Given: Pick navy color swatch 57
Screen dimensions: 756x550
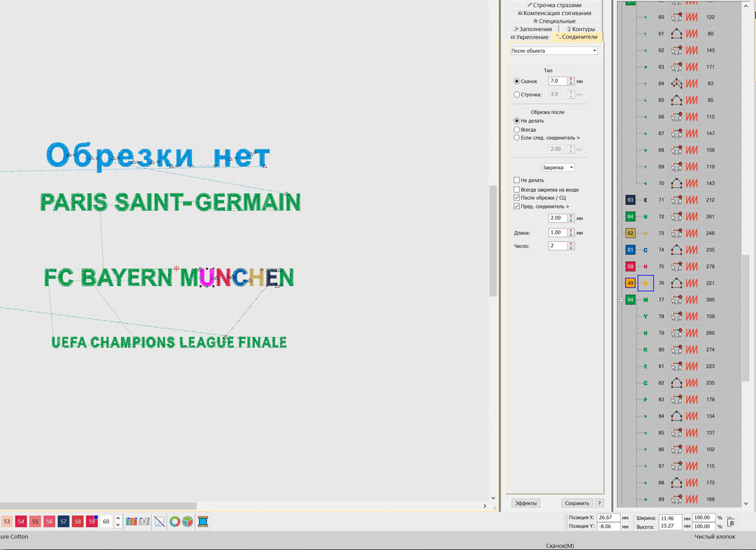Looking at the screenshot, I should point(63,522).
